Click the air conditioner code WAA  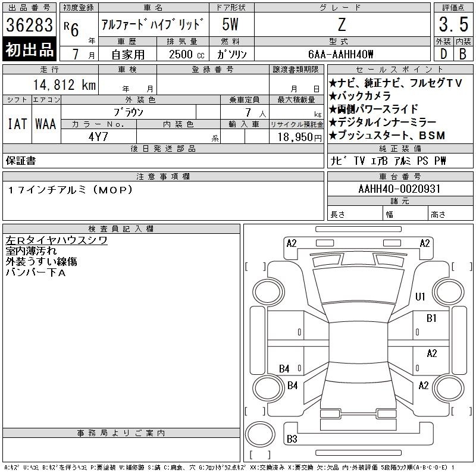point(46,124)
